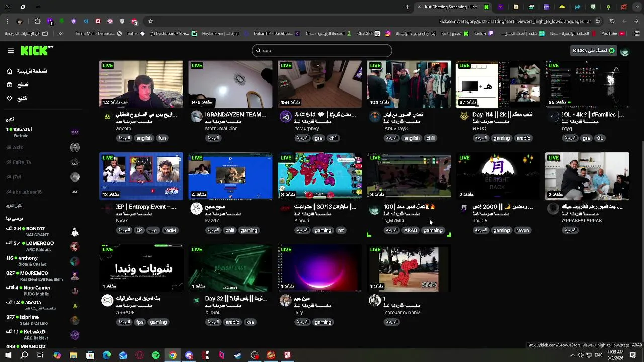Screen dimensions: 644x362
Task: Click the english tag under aboata
Action: 144,138
